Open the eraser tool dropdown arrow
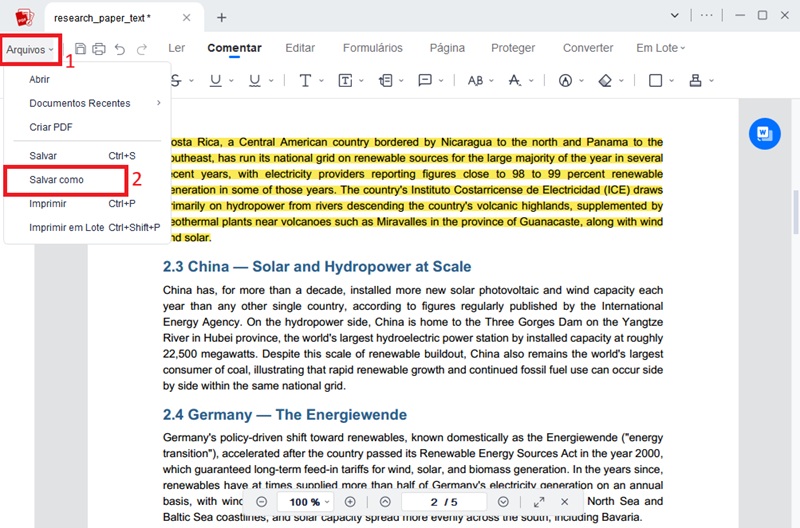Screen dimensions: 800x528 (621, 81)
